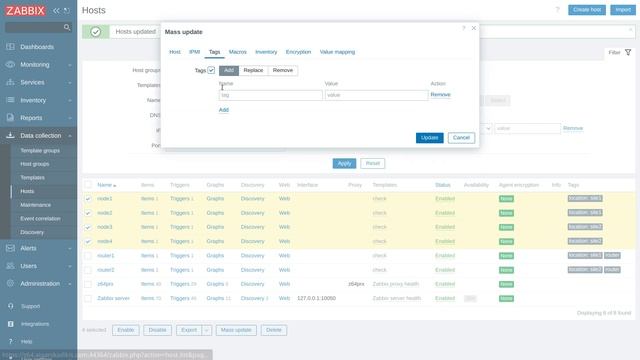Click Remove link next to tag row
Viewport: 640px width, 360px height.
(440, 95)
